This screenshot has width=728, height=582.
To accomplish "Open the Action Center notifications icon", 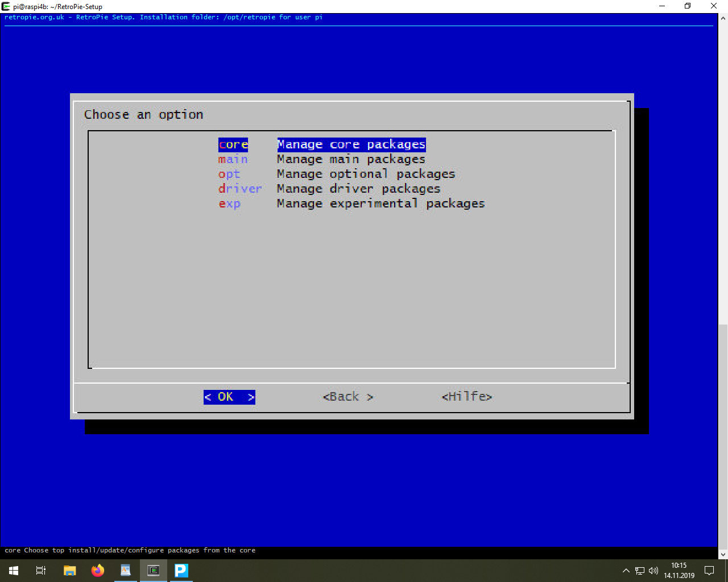I will point(709,571).
